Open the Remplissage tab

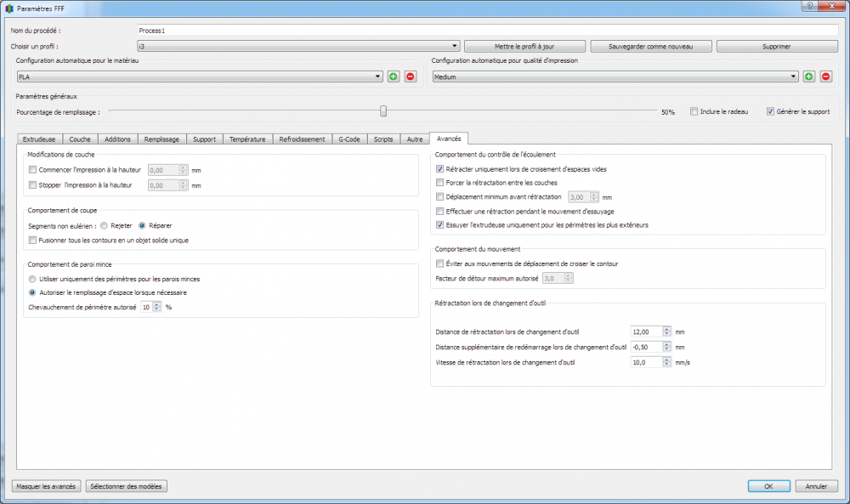pos(161,139)
